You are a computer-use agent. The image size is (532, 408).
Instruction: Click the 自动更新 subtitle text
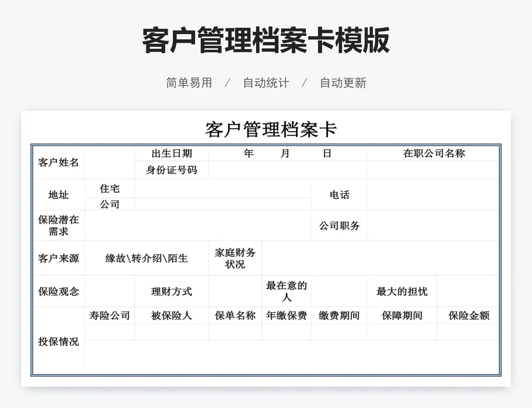pos(343,83)
